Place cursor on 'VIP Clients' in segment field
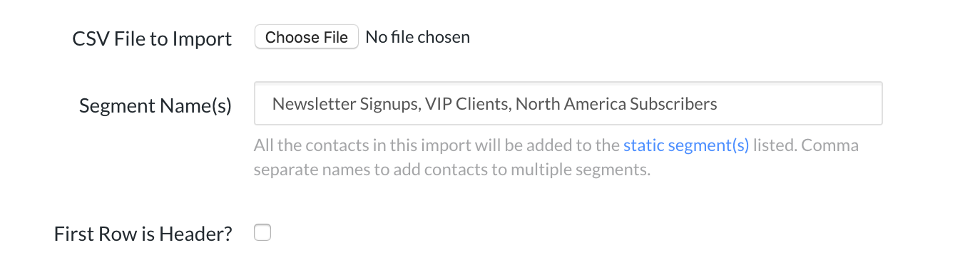 tap(466, 104)
